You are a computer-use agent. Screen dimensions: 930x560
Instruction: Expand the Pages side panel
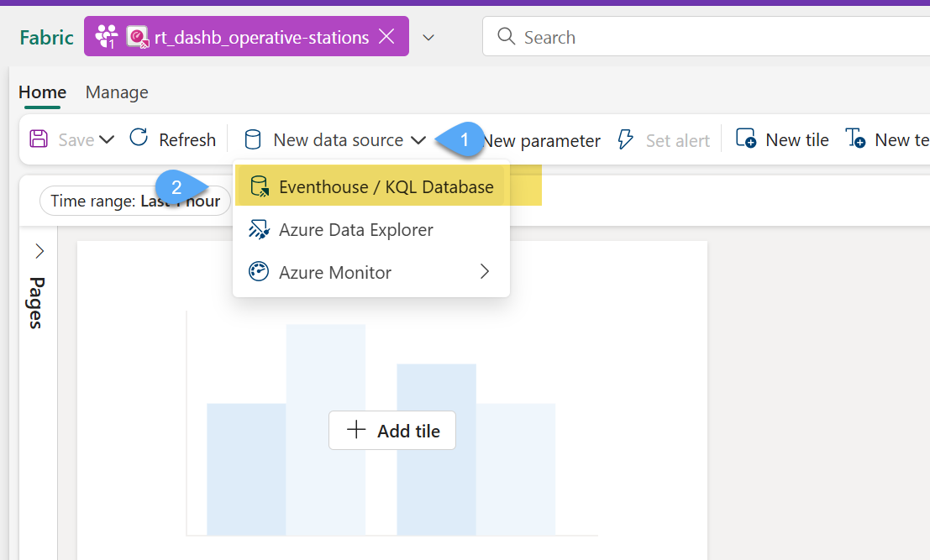tap(39, 251)
